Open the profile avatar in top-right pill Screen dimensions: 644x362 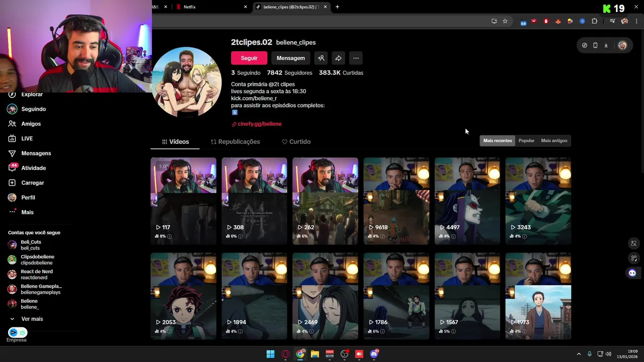(622, 45)
